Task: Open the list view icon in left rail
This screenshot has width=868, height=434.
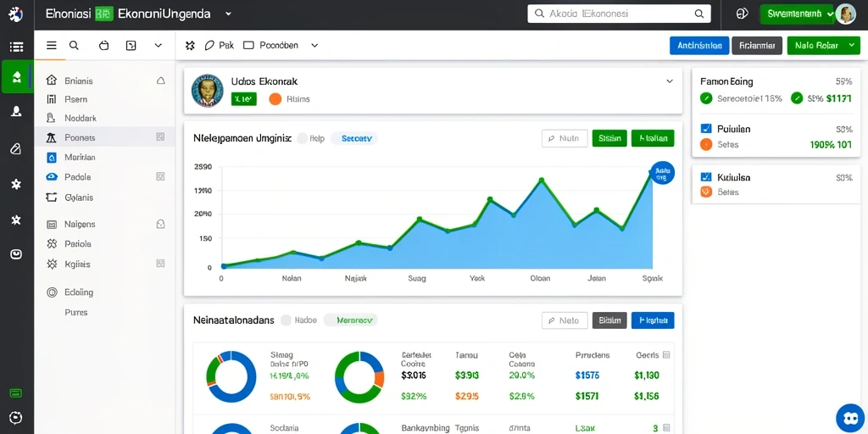Action: click(16, 47)
